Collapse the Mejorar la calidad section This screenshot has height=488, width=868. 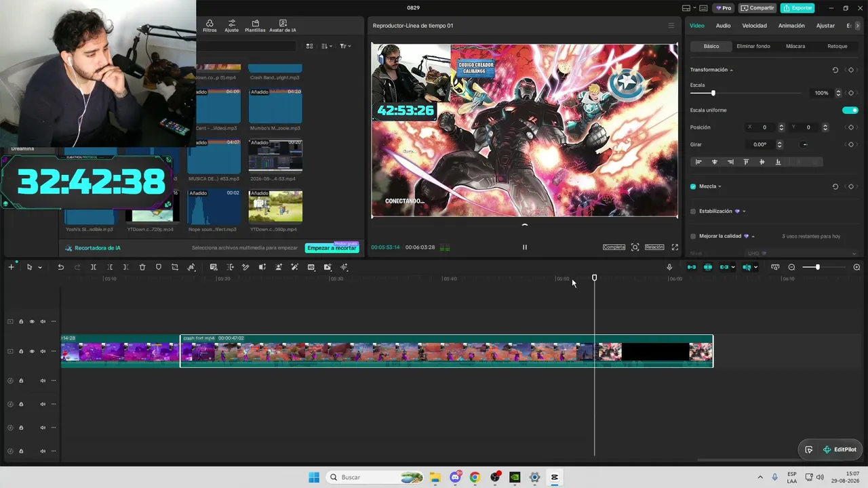(753, 237)
